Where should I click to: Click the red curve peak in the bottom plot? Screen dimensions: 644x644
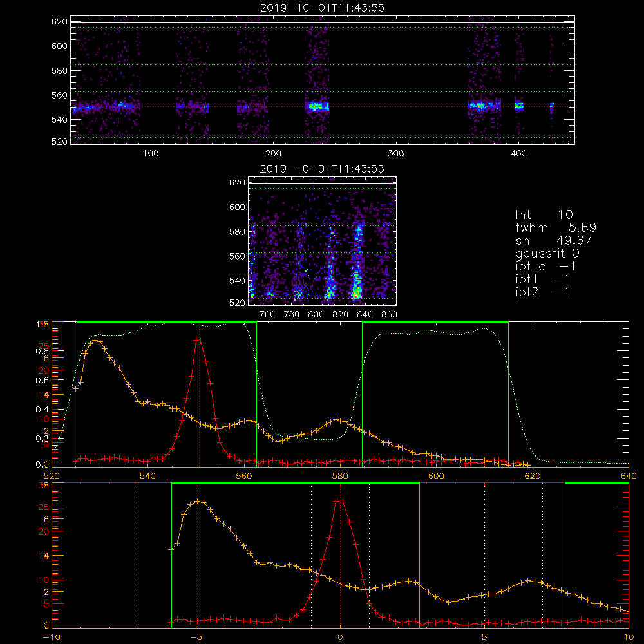pyautogui.click(x=340, y=502)
